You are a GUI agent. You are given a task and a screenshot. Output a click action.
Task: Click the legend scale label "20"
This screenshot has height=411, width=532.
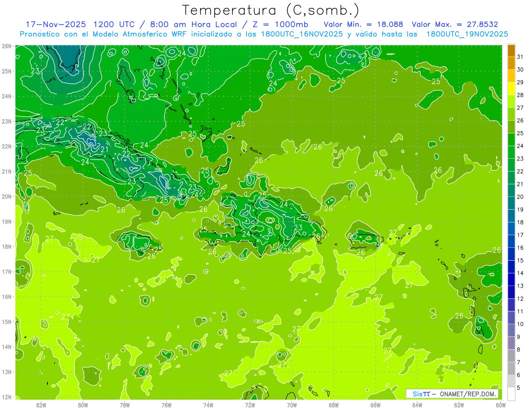tap(520, 196)
